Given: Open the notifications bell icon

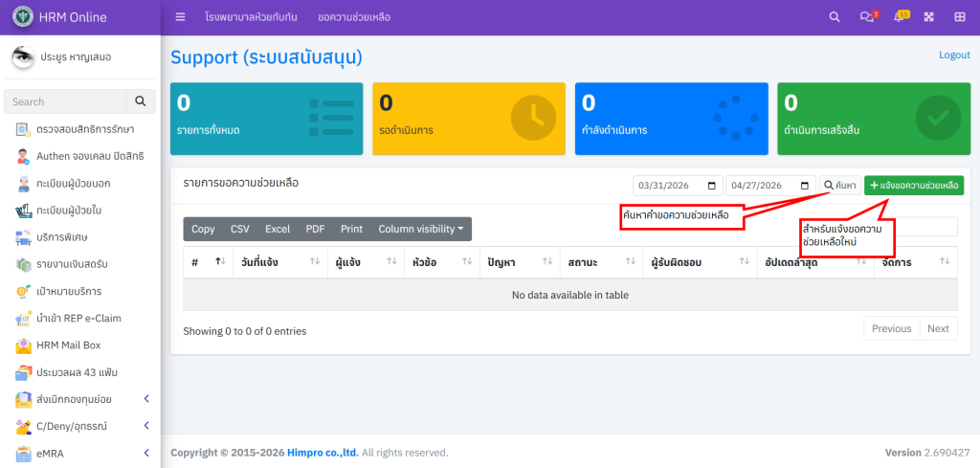Looking at the screenshot, I should (899, 17).
